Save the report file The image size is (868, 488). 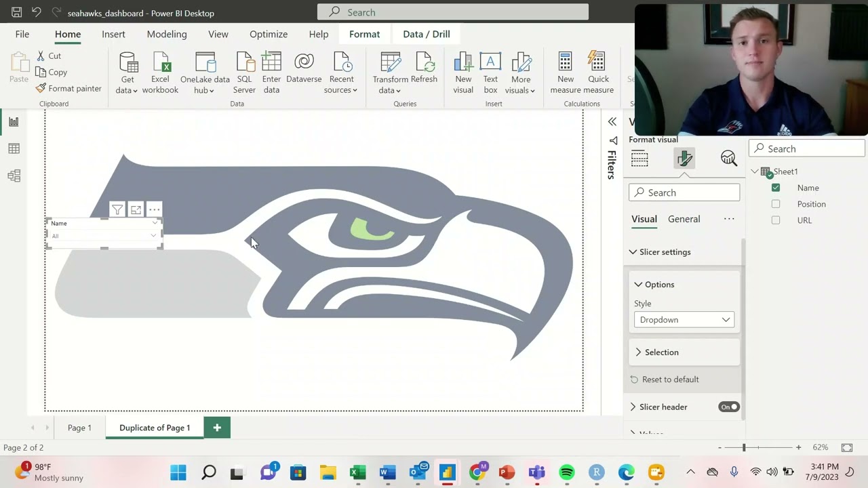click(16, 12)
